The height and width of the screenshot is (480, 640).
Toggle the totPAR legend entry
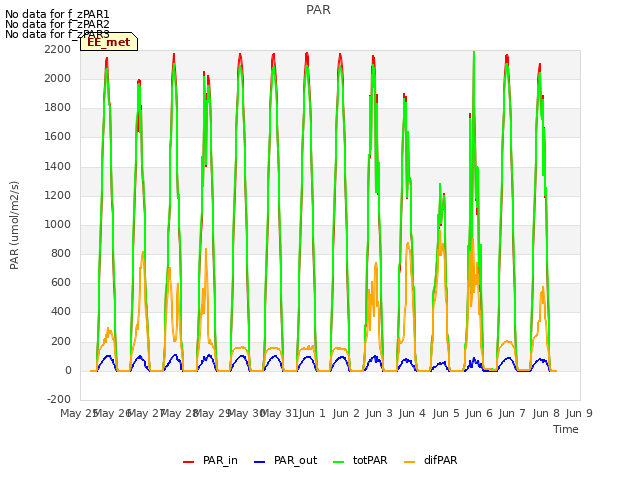360,460
